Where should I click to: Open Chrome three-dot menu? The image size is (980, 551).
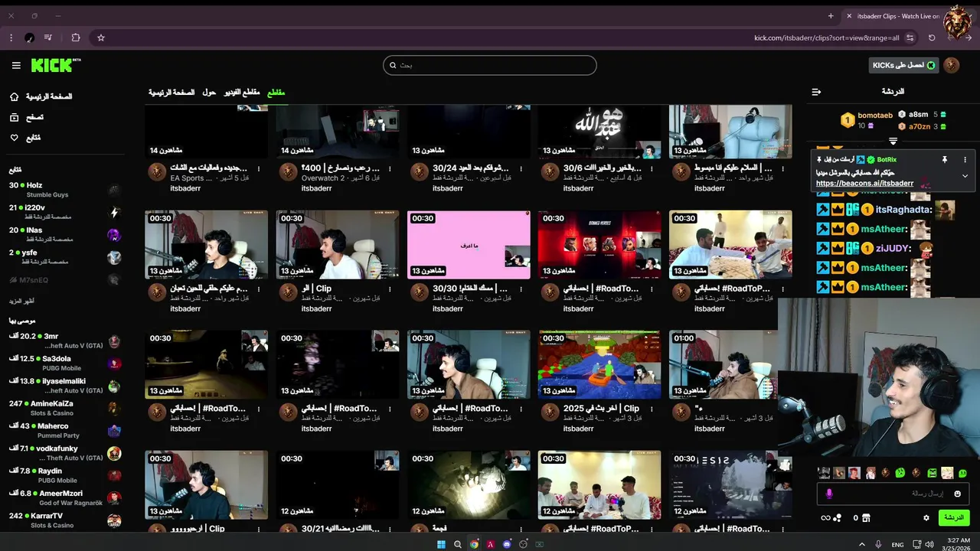[11, 37]
